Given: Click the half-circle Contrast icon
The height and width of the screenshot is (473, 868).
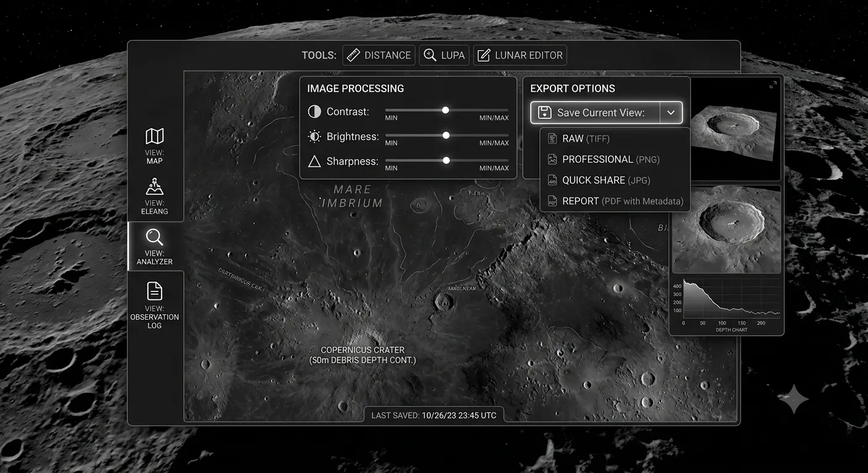Looking at the screenshot, I should (x=314, y=111).
